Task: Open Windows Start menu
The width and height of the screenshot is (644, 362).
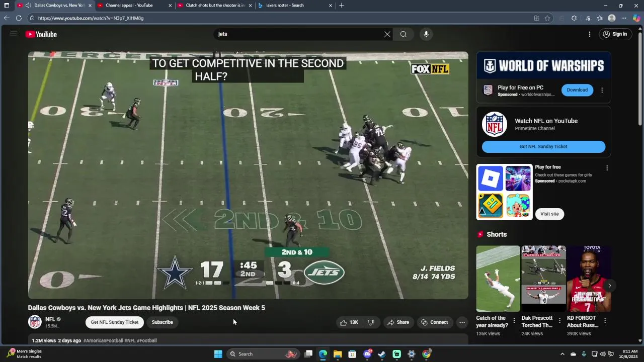Action: [218, 354]
